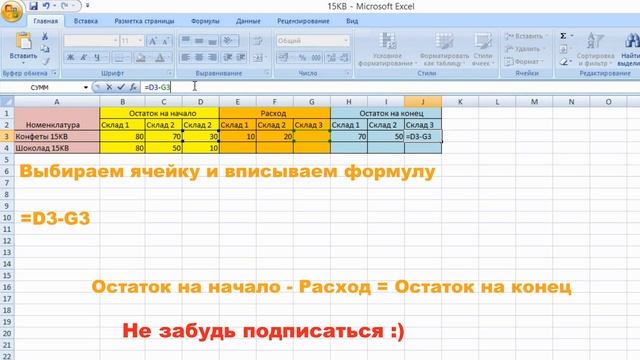Click Select All corner of grid
Screen dimensions: 640x360
point(7,102)
